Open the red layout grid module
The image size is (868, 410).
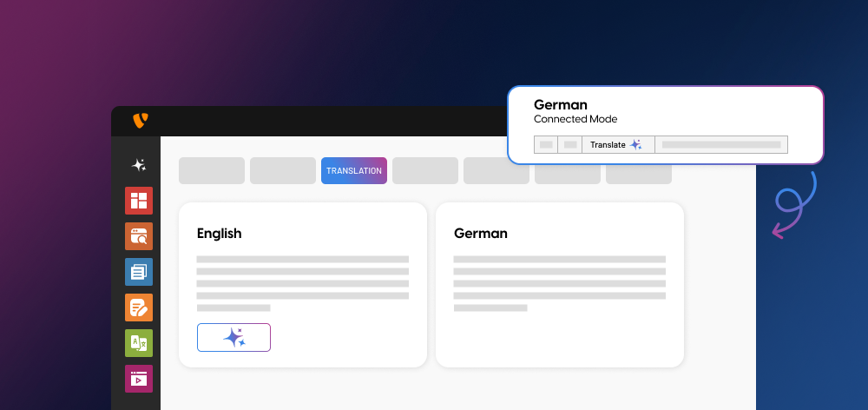[138, 201]
